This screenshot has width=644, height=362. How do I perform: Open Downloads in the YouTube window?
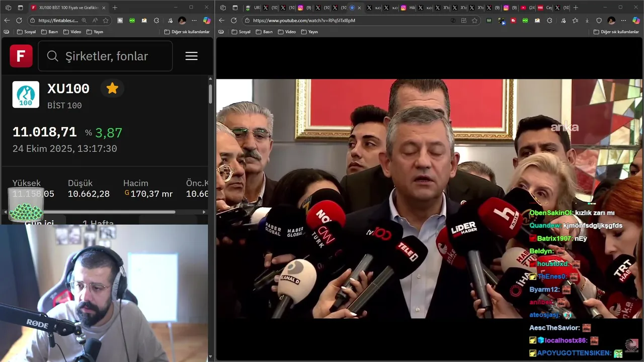[x=587, y=20]
